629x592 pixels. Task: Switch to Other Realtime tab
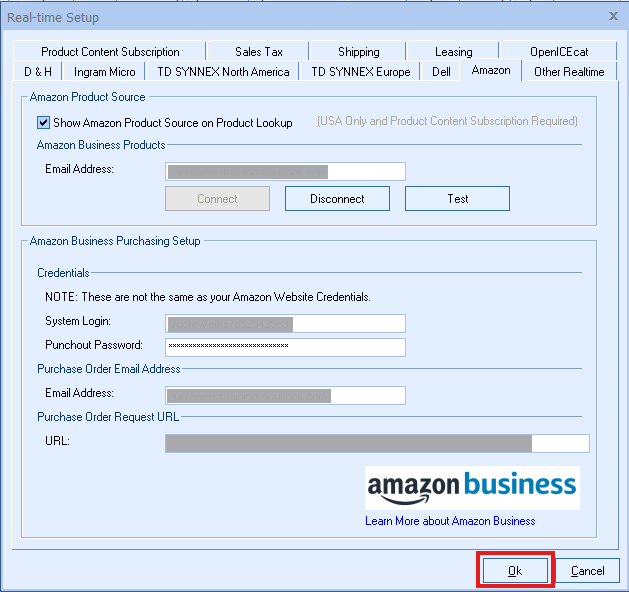pos(569,71)
